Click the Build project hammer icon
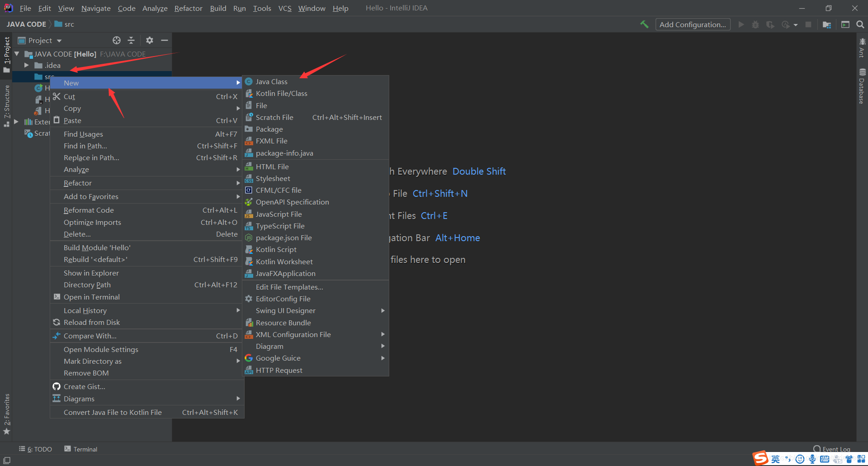Viewport: 868px width, 466px height. pyautogui.click(x=644, y=24)
